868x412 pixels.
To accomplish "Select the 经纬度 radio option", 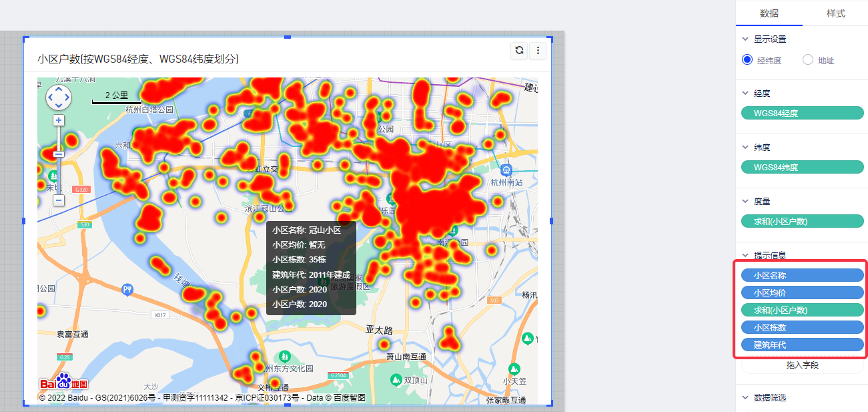I will 747,60.
